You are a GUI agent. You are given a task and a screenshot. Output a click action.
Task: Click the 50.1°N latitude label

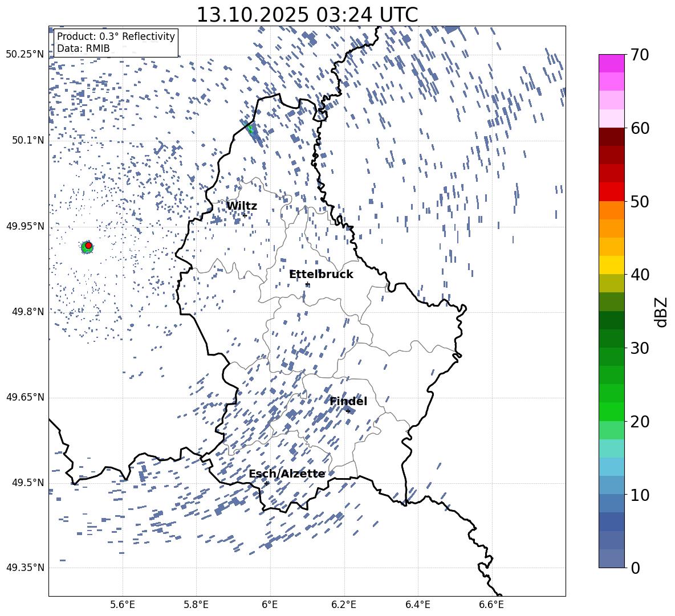point(27,140)
